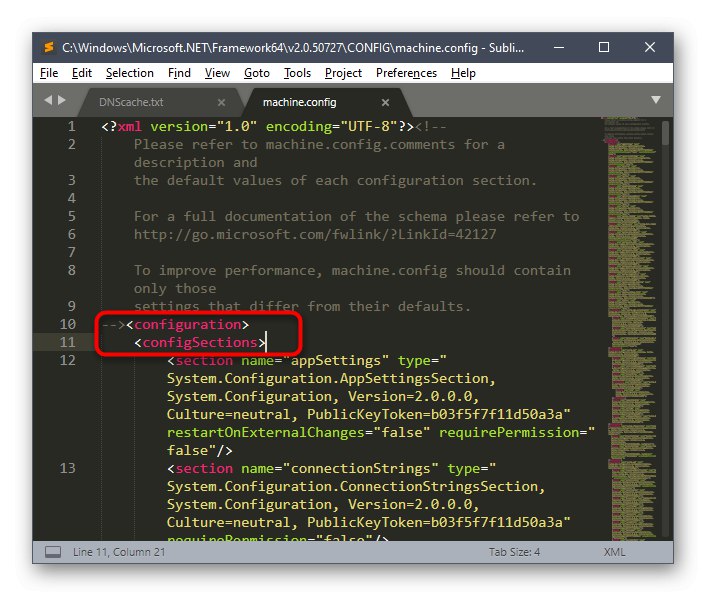Click the previous tab left arrow
This screenshot has height=596, width=706.
pyautogui.click(x=48, y=100)
